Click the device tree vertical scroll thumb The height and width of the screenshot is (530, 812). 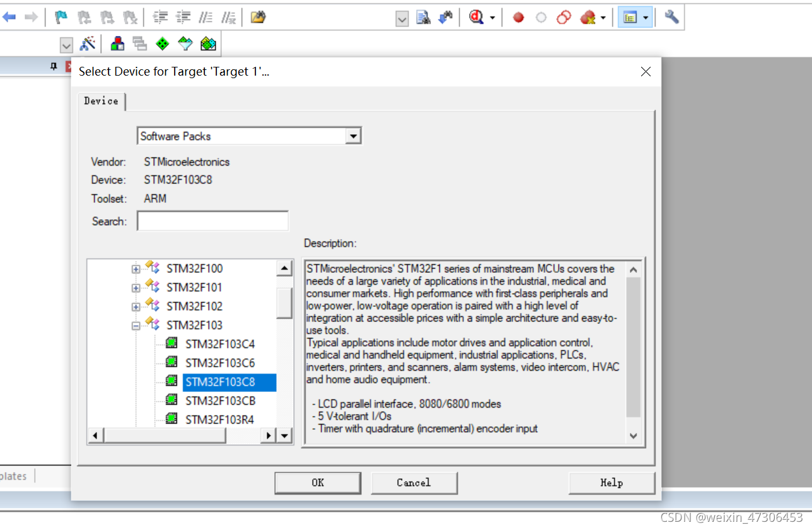[284, 304]
